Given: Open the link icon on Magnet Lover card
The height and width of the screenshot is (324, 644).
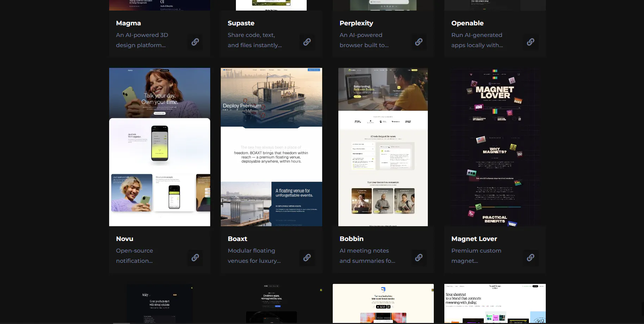Looking at the screenshot, I should pyautogui.click(x=531, y=258).
